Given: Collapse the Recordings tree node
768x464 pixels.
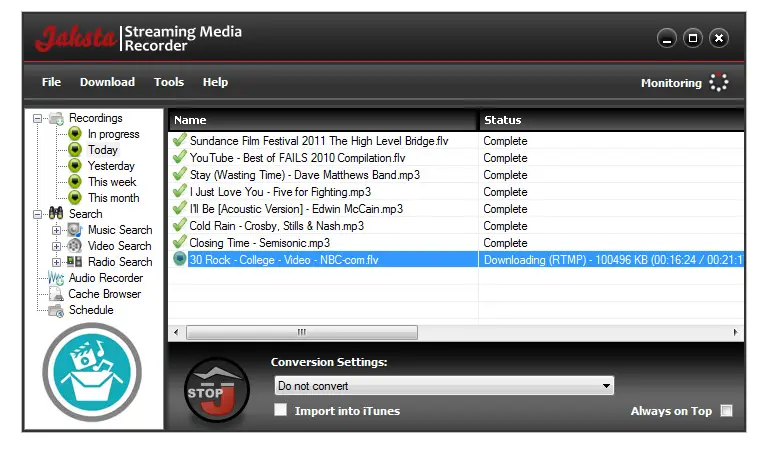Looking at the screenshot, I should pos(37,118).
